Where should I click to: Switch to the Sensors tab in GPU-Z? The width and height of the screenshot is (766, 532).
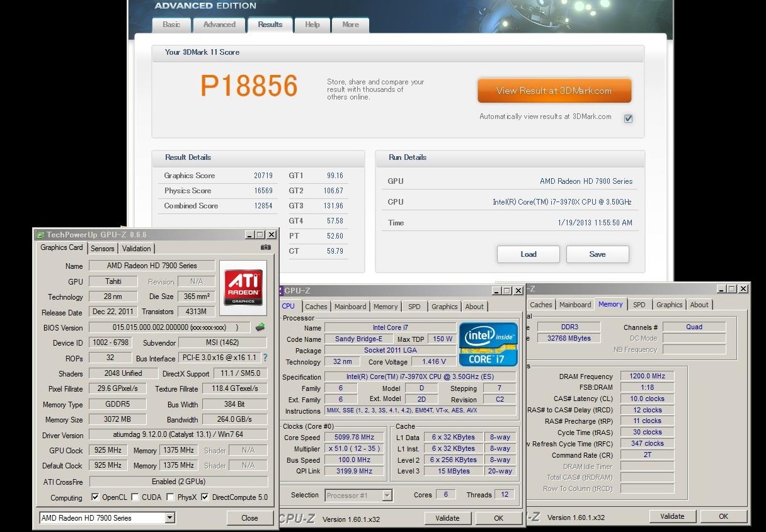click(x=102, y=249)
